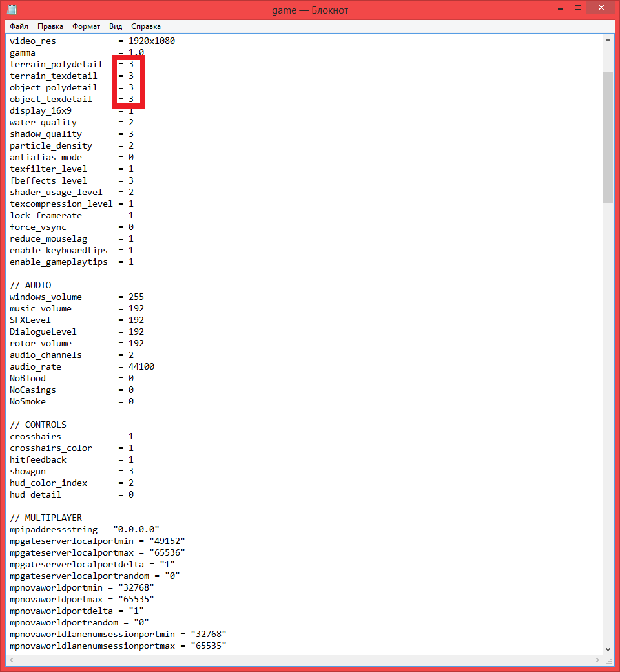Click shader_usage_level text
The width and height of the screenshot is (620, 672).
[x=56, y=193]
